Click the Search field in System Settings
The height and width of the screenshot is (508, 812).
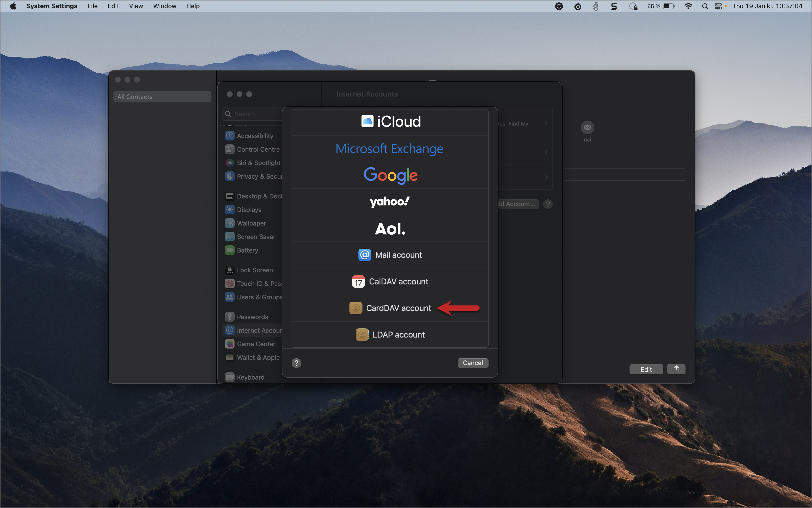point(252,114)
